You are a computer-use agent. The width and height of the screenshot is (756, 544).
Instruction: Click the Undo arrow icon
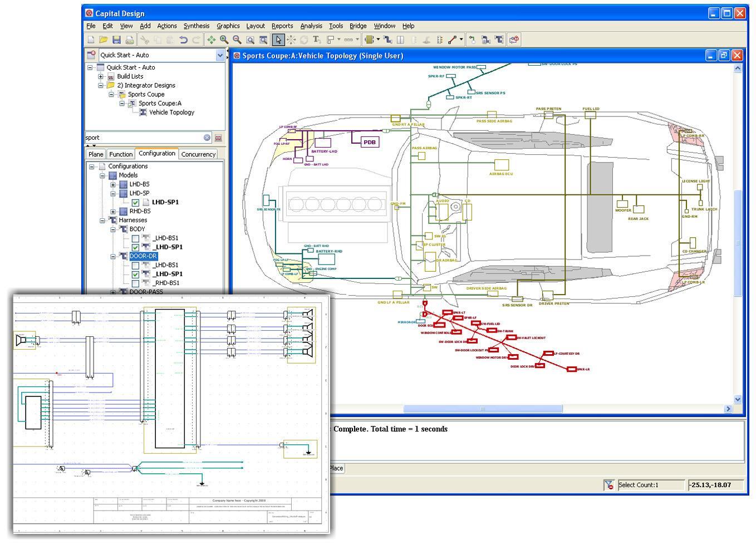(x=183, y=40)
